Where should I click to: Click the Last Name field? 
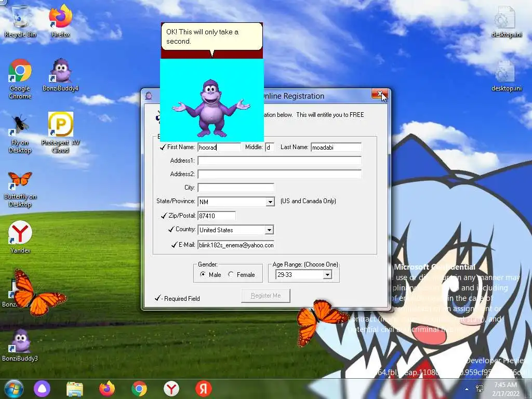click(336, 147)
